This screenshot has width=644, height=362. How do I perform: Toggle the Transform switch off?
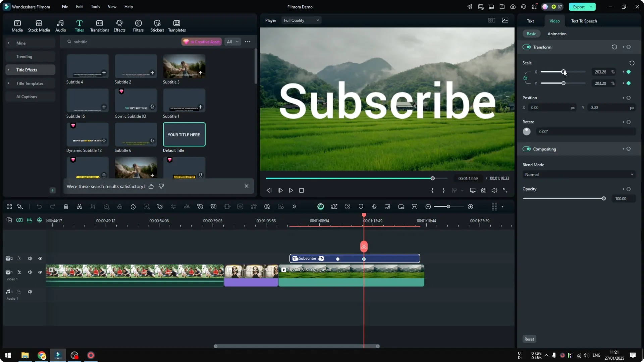coord(527,47)
